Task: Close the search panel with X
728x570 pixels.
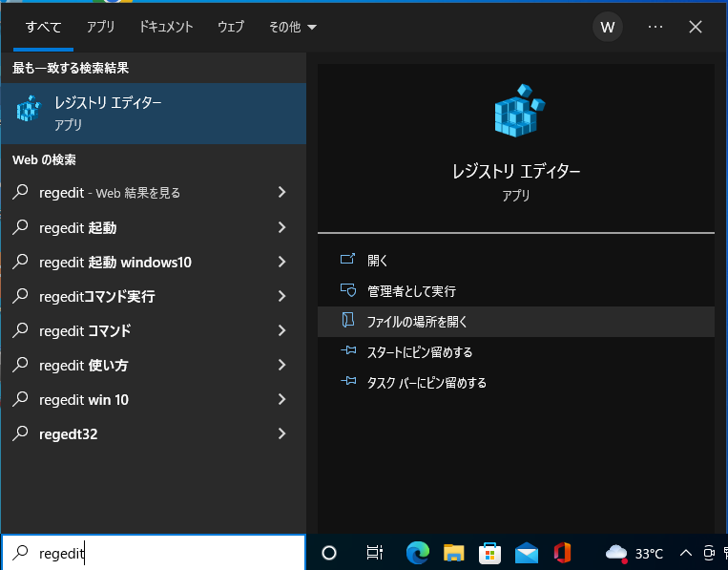Action: 695,27
